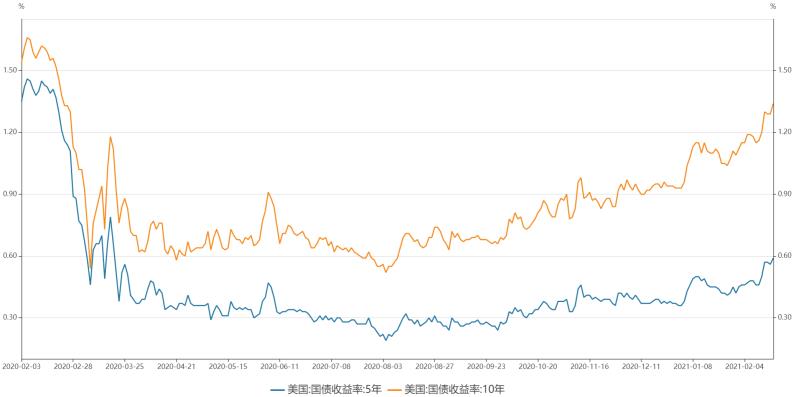Click the 2020-02-03 date axis label
The image size is (796, 397).
[x=18, y=366]
